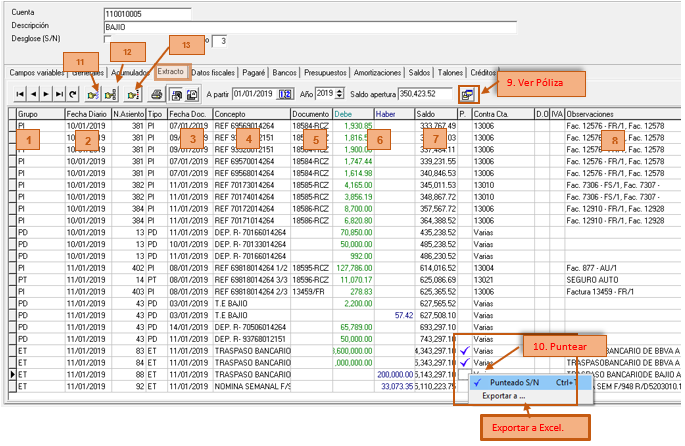
Task: Select Debe amount 127,786.00
Action: click(354, 268)
